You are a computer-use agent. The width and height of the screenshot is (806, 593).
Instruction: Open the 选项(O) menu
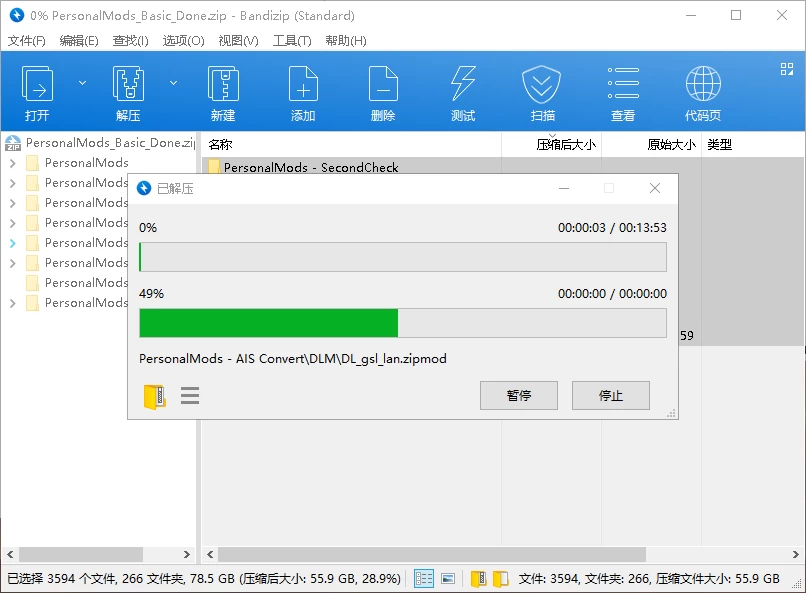tap(184, 41)
